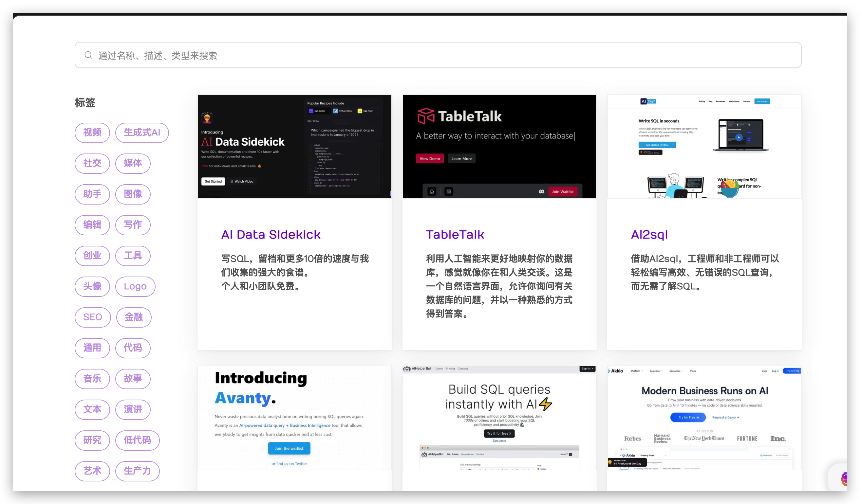This screenshot has width=860, height=504.
Task: Filter by the 社交 tag
Action: pyautogui.click(x=92, y=163)
